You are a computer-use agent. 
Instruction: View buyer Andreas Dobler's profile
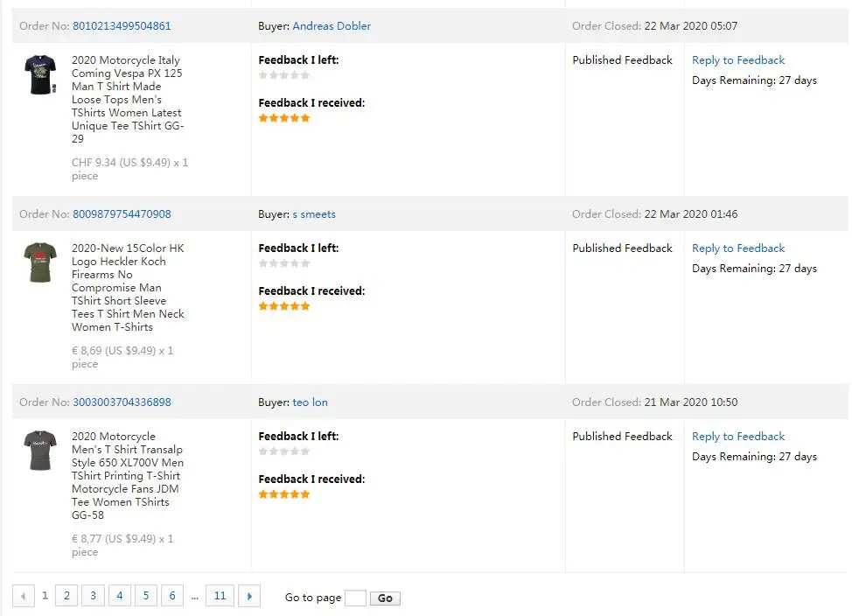332,26
